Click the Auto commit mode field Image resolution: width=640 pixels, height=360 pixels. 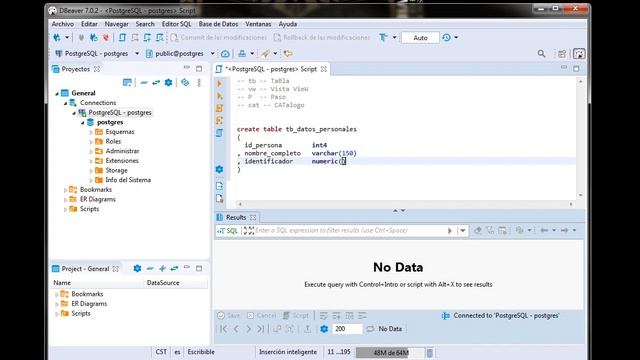point(420,38)
